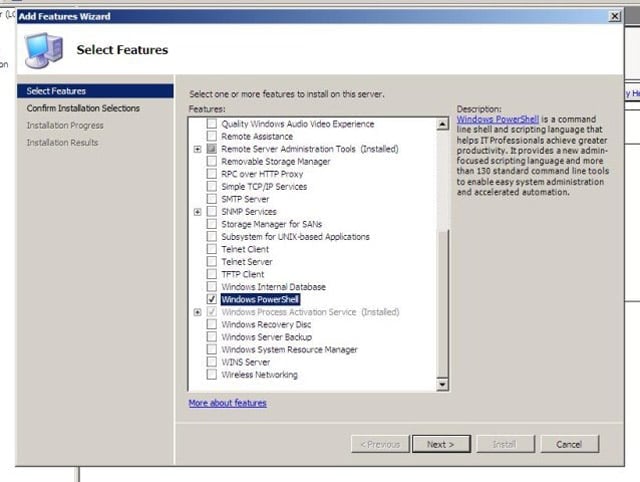The width and height of the screenshot is (640, 482).
Task: Select the SMTP Server feature label
Action: coord(245,199)
